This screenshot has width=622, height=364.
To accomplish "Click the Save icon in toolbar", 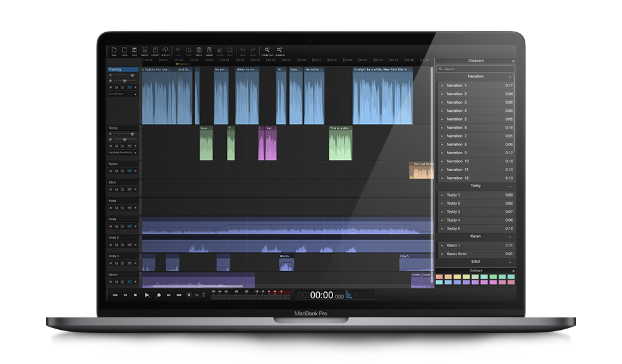I will pos(135,51).
